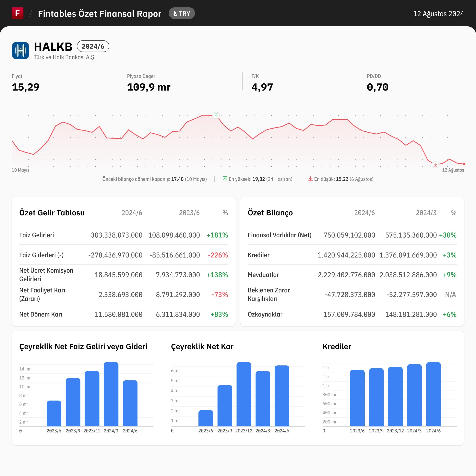Click the 2024/6 period badge
The width and height of the screenshot is (476, 476).
(x=93, y=46)
